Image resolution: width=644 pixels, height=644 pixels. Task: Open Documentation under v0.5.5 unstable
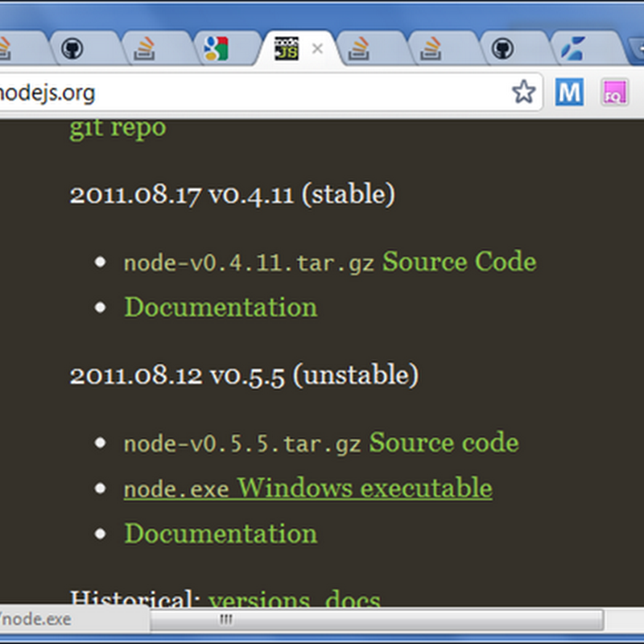221,534
